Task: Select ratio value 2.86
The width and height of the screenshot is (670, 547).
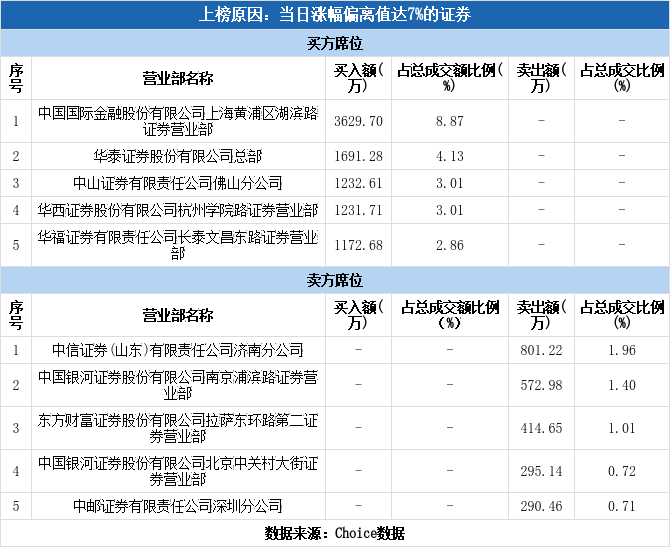Action: 450,245
